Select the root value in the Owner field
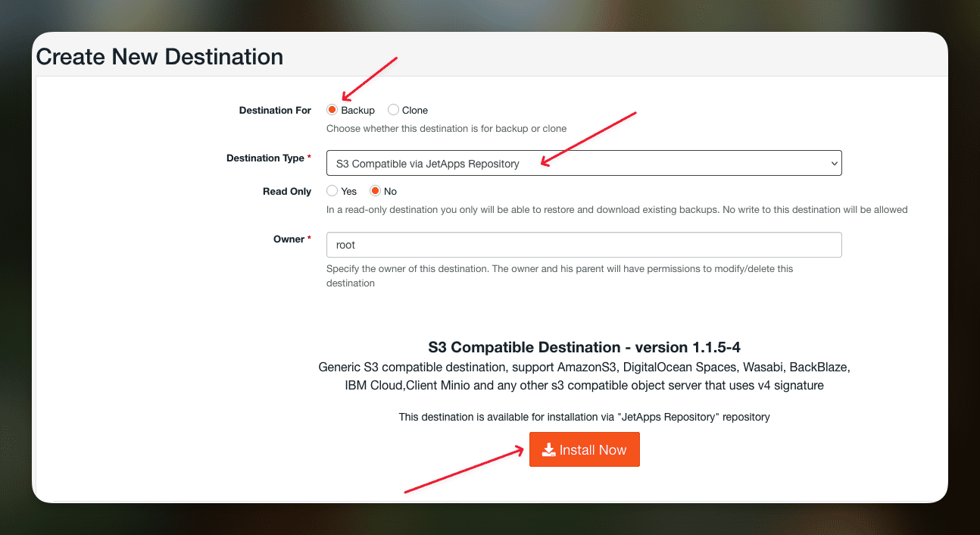The width and height of the screenshot is (980, 535). [345, 244]
